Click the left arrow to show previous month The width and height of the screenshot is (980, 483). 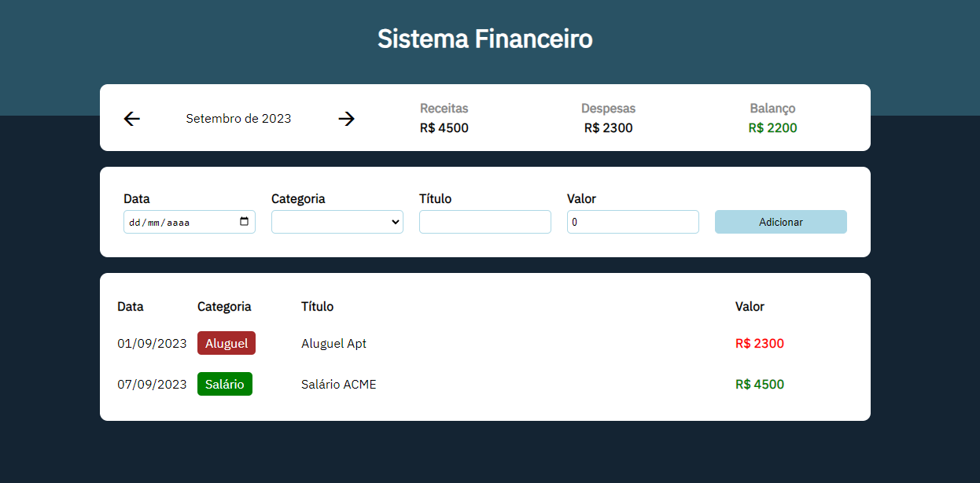pos(131,118)
